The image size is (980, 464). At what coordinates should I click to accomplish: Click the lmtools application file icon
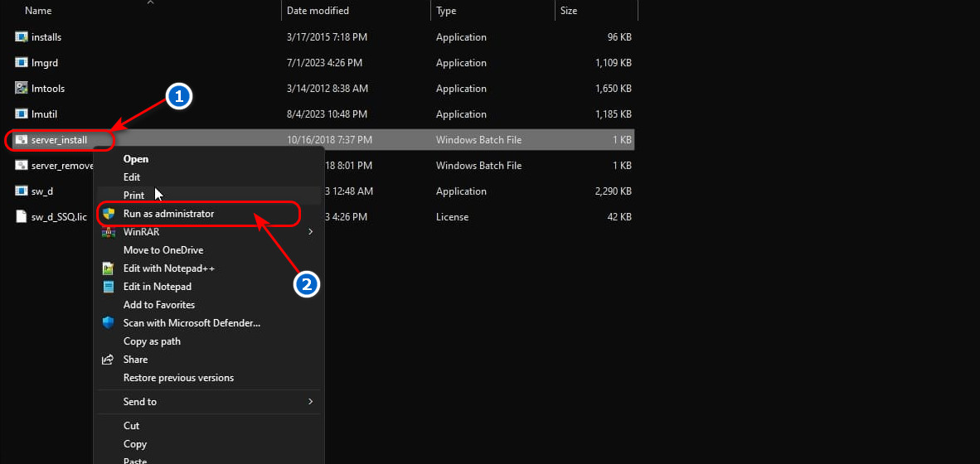click(x=22, y=88)
